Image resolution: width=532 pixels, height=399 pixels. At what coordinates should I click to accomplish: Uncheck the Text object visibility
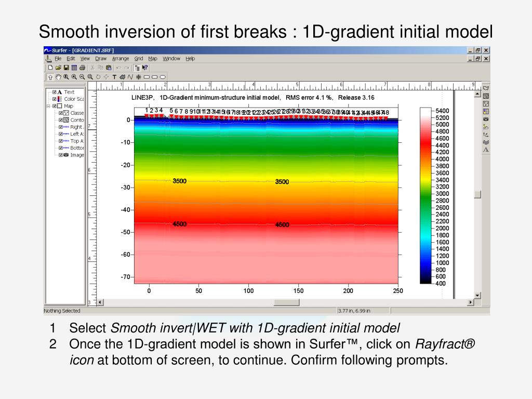pos(54,92)
